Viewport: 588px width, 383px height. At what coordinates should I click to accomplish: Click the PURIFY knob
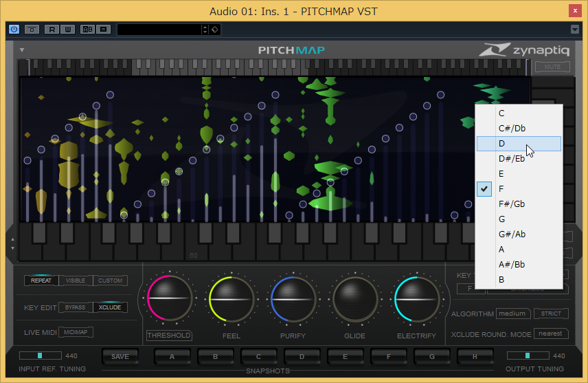click(293, 299)
